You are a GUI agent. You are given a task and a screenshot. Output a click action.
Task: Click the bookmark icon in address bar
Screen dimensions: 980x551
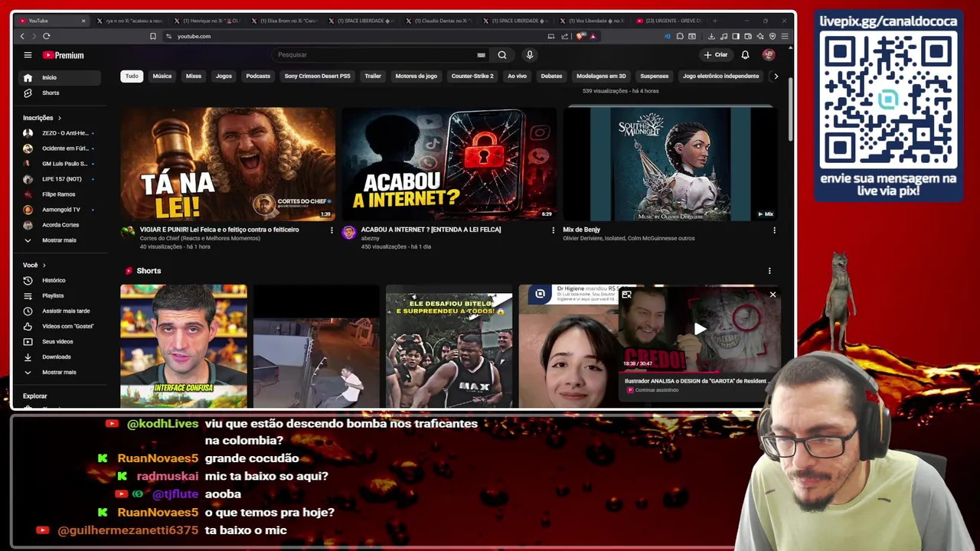click(x=153, y=36)
